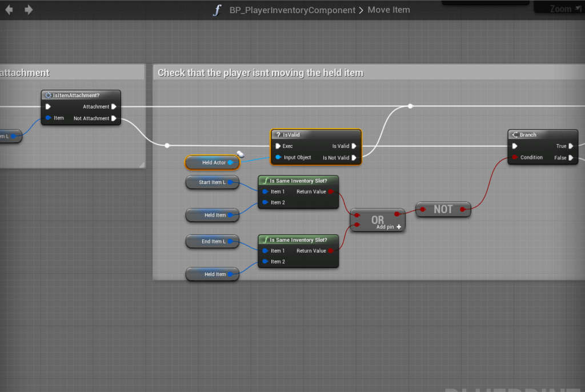Click the back navigation arrow
This screenshot has width=585, height=392.
click(9, 10)
